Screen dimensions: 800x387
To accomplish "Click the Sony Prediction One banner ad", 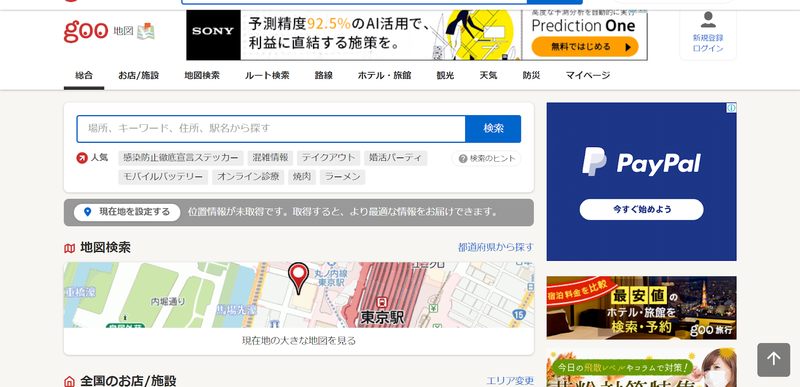I will pos(417,36).
